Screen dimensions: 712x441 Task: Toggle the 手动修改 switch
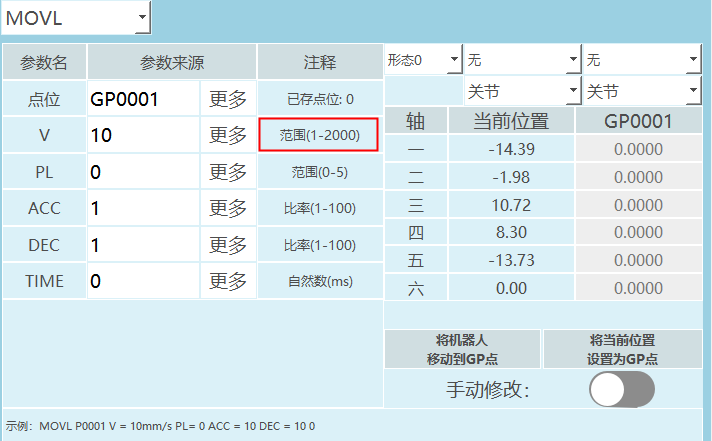(622, 390)
